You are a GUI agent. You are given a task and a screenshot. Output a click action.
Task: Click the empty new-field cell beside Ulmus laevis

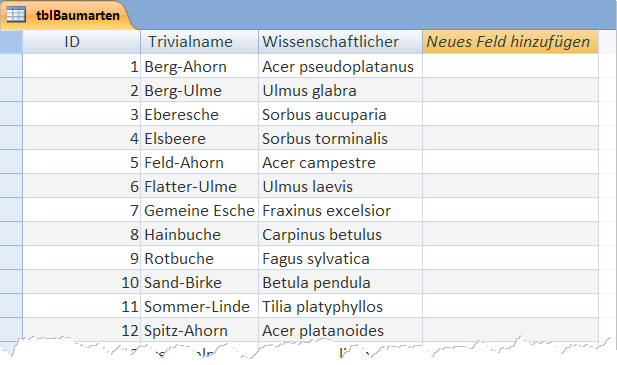pyautogui.click(x=510, y=186)
